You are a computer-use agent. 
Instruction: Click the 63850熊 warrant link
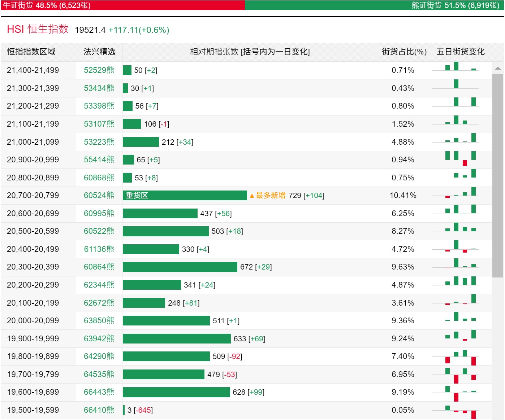coord(99,321)
